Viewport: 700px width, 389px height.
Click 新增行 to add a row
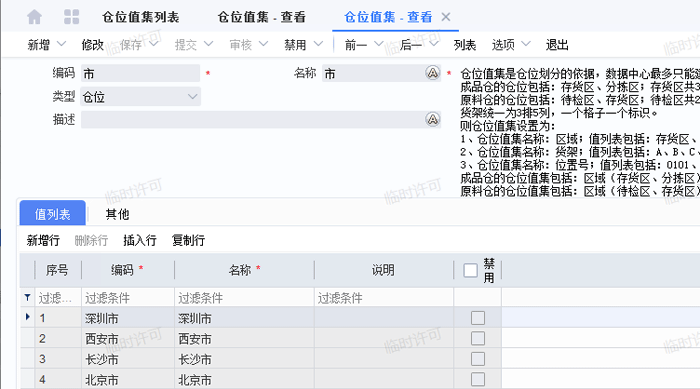pyautogui.click(x=43, y=240)
